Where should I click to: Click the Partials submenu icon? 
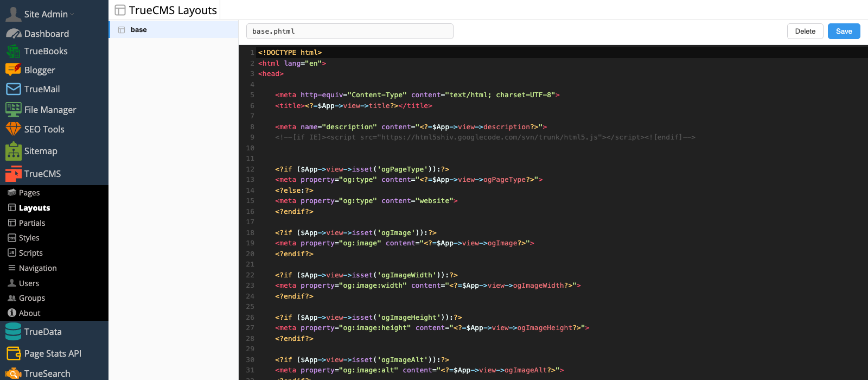point(12,223)
